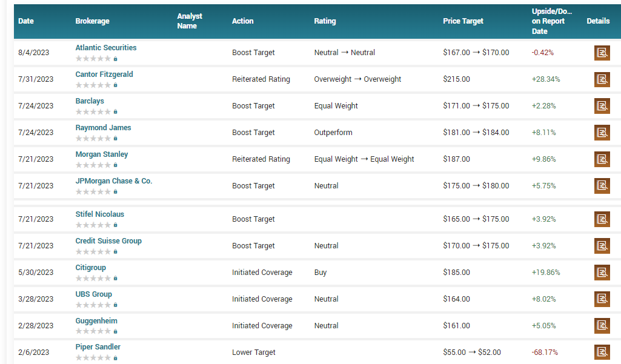Viewport: 621px width, 364px height.
Task: Open details icon for Atlantic Securities row
Action: [x=602, y=53]
